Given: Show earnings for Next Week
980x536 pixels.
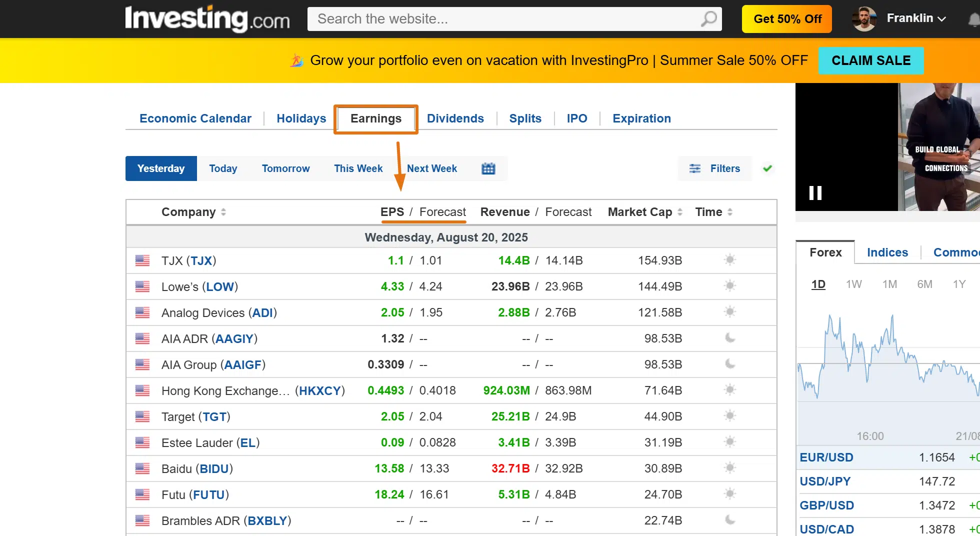Looking at the screenshot, I should 432,168.
